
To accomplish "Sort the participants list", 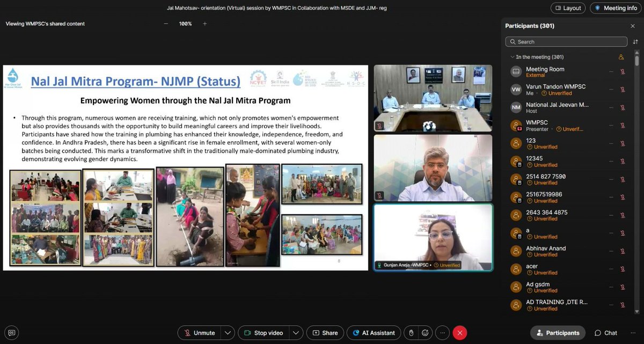I will [635, 41].
